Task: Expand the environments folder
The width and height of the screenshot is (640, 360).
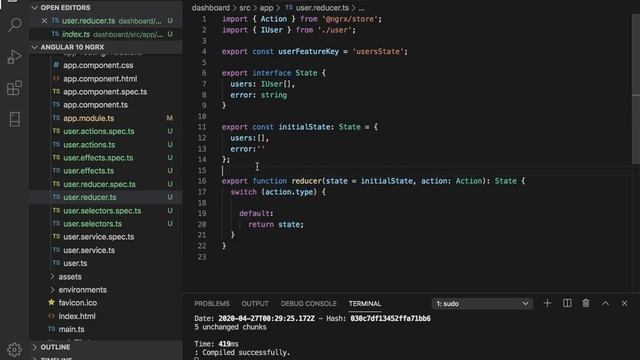Action: (x=82, y=289)
